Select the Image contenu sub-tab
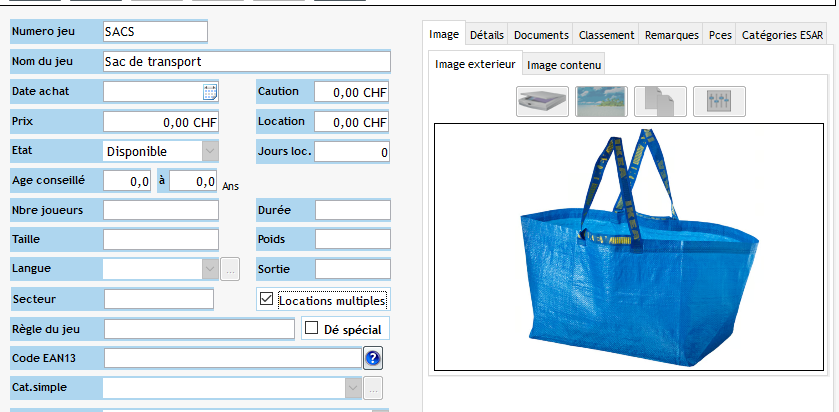839x412 pixels. [564, 66]
